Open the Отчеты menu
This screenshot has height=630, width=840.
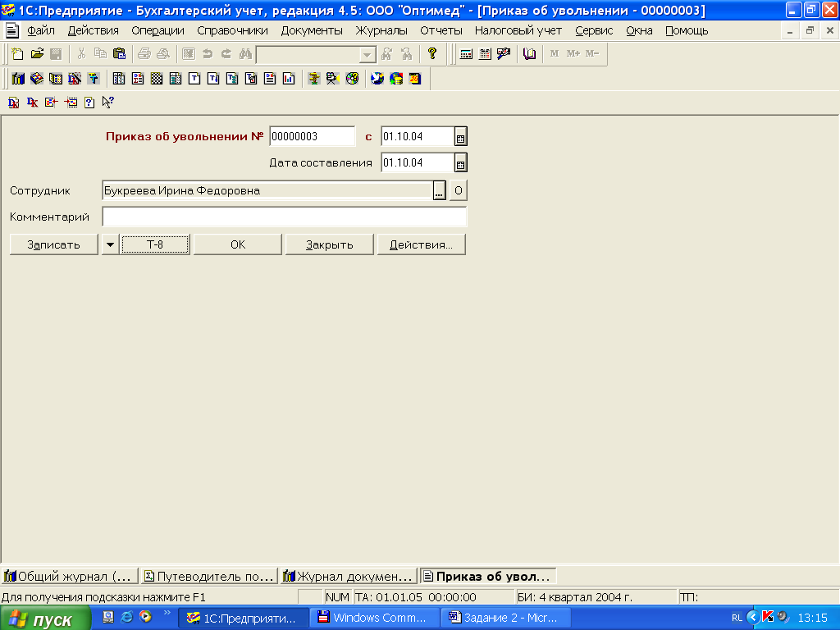tap(441, 30)
